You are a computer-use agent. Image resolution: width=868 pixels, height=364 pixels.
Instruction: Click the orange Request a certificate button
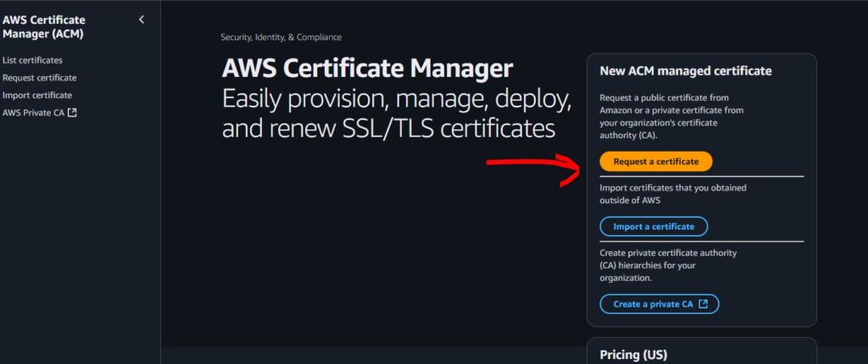click(x=656, y=162)
